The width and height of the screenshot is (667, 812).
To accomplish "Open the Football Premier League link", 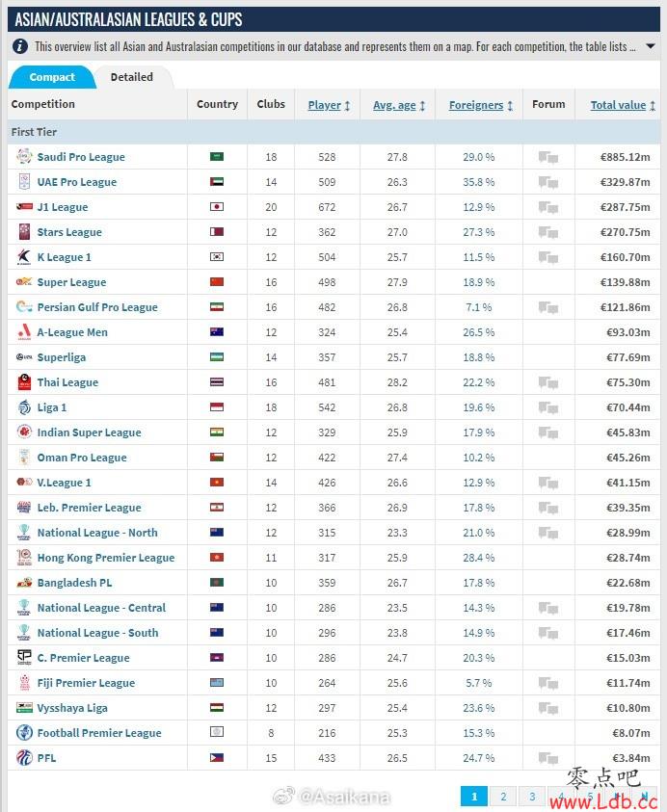I will (99, 733).
